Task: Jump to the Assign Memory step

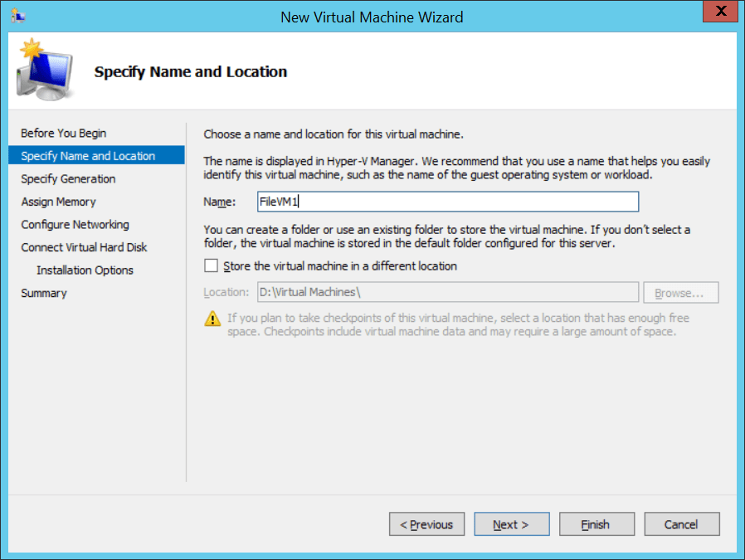Action: coord(58,202)
